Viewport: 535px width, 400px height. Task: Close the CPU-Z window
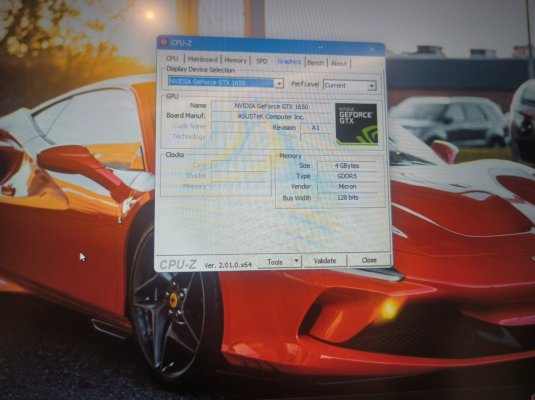click(x=372, y=50)
